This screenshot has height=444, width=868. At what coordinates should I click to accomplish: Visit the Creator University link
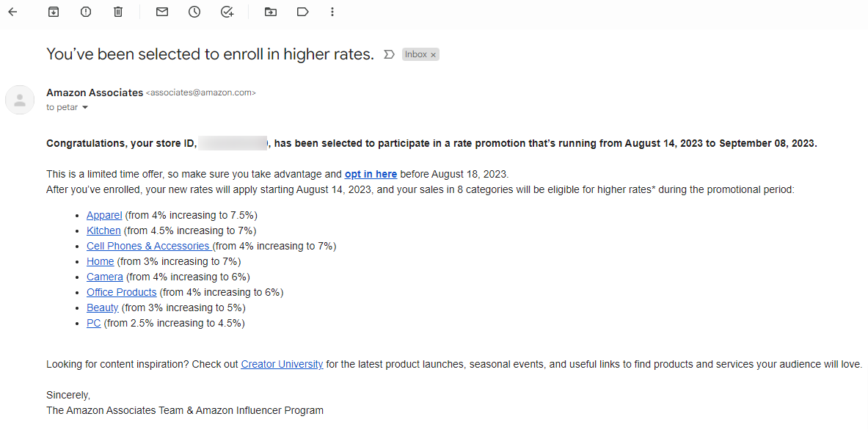coord(282,364)
